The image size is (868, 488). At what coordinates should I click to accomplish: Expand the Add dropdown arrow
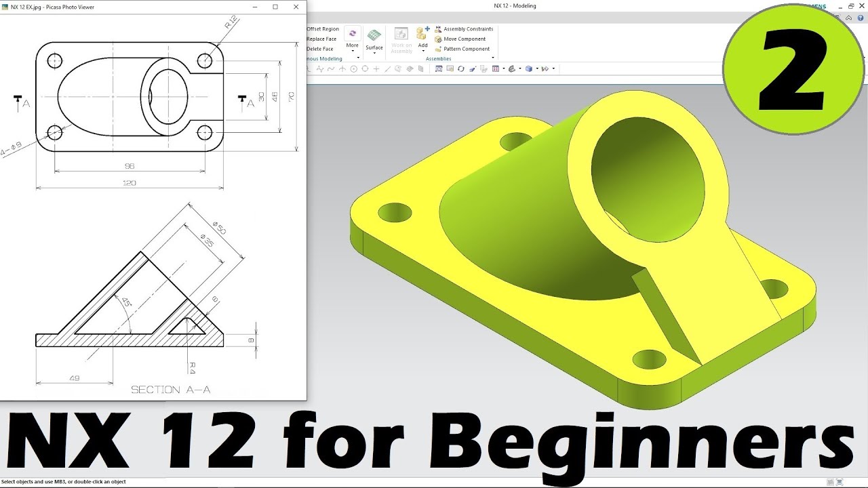[x=423, y=52]
